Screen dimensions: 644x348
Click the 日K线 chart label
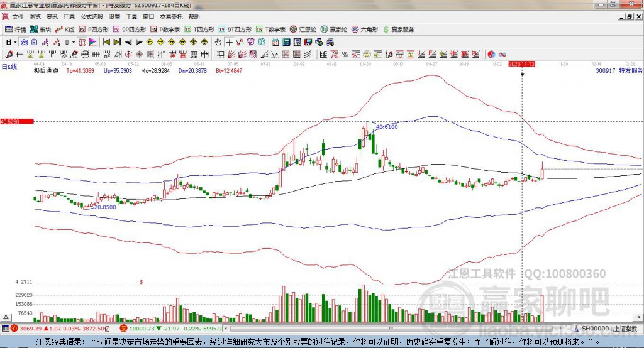9,67
